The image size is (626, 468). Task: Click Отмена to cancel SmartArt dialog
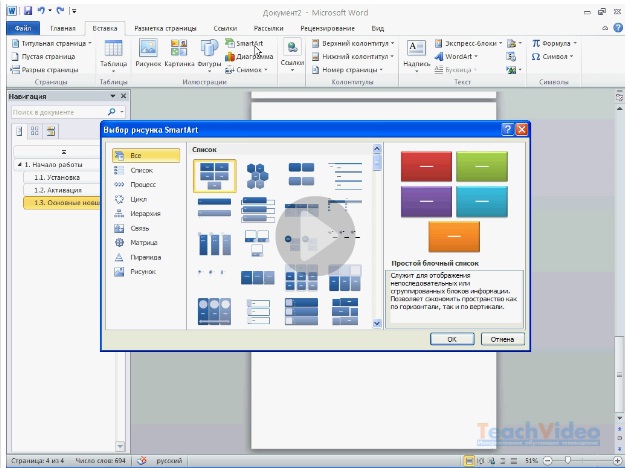click(502, 339)
